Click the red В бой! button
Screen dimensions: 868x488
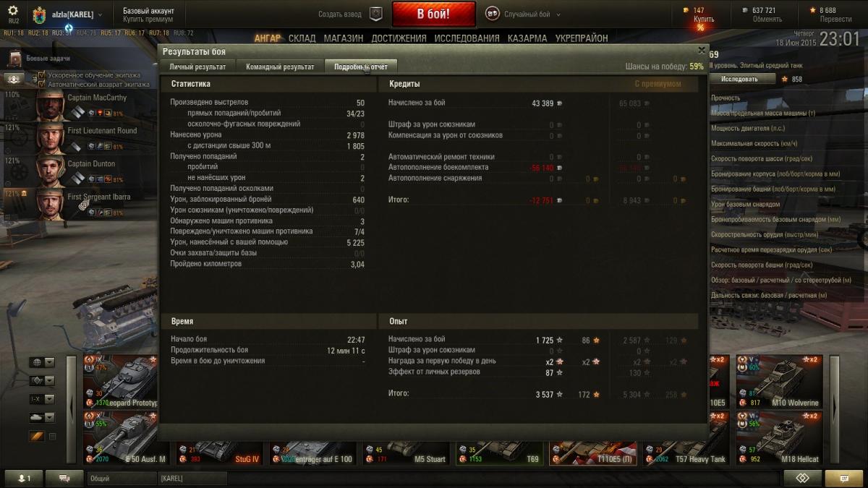point(433,14)
